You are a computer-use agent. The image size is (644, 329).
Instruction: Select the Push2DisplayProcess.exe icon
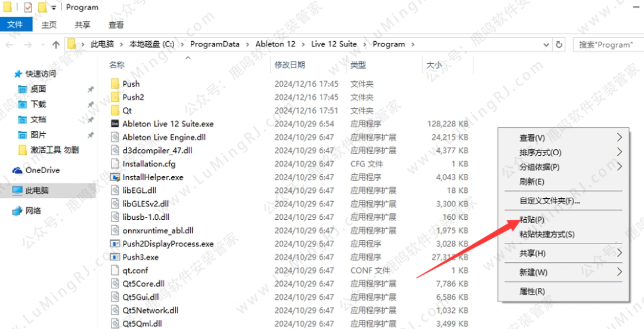click(115, 244)
